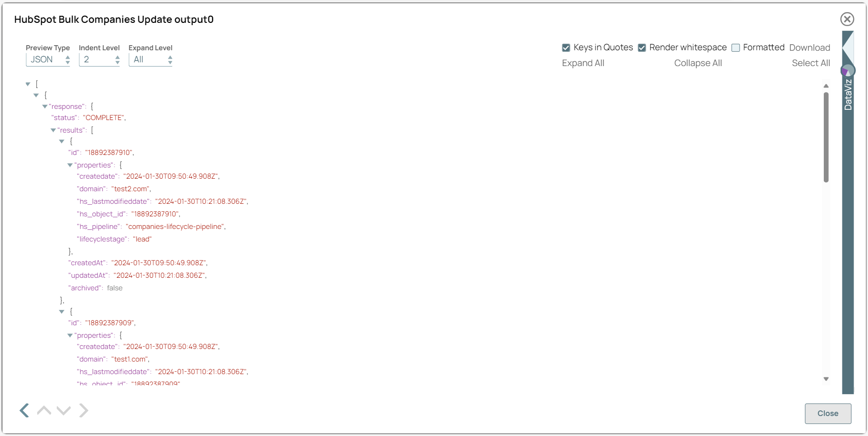Collapse the second results object with its triangle
Viewport: 868px width, 436px height.
pos(62,312)
